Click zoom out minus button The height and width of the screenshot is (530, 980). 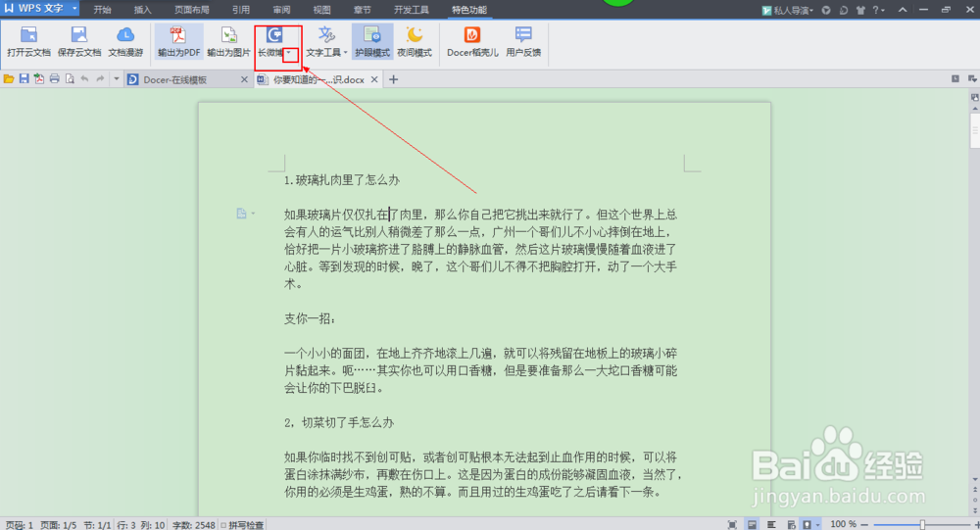point(864,524)
